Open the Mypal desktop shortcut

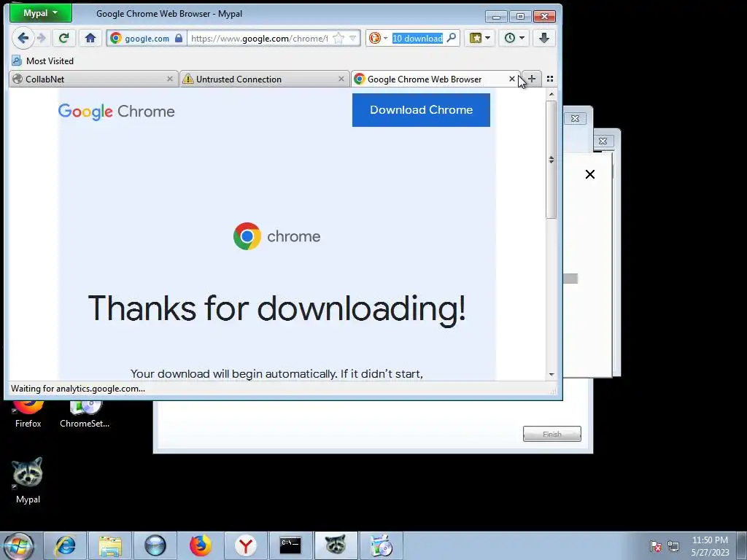(x=28, y=480)
